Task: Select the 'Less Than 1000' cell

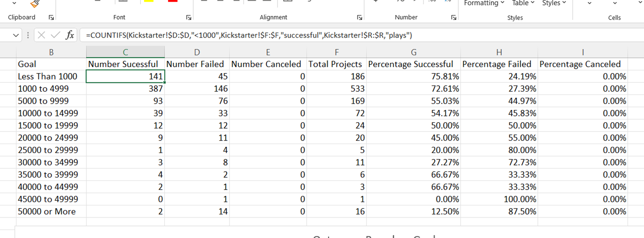Action: (51, 77)
